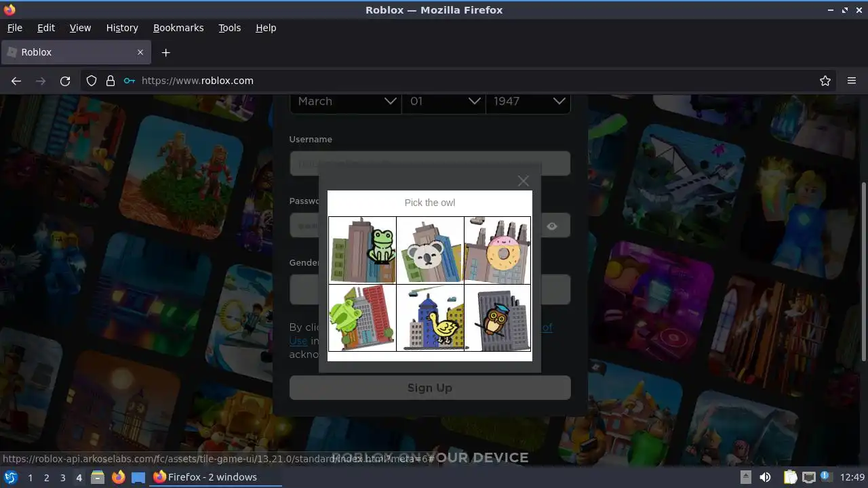Click the key permissions icon in address bar
Image resolution: width=868 pixels, height=488 pixels.
pos(130,81)
